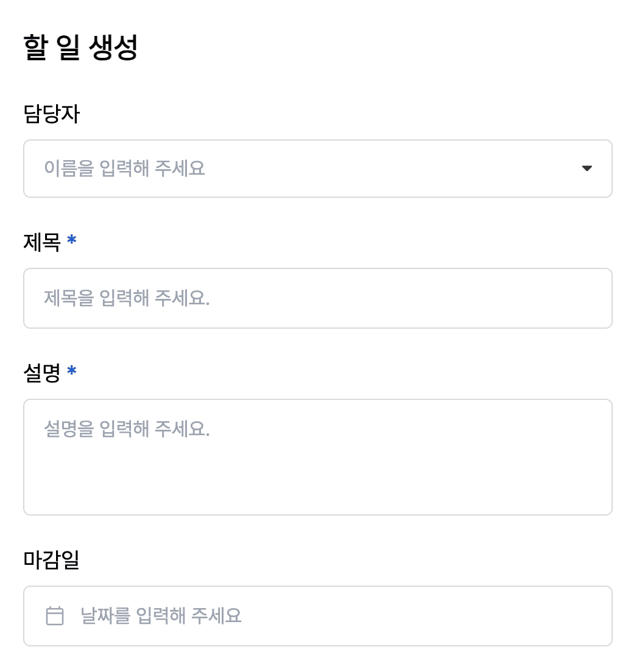Click the required asterisk next to 제목
This screenshot has height=672, width=631.
(71, 239)
